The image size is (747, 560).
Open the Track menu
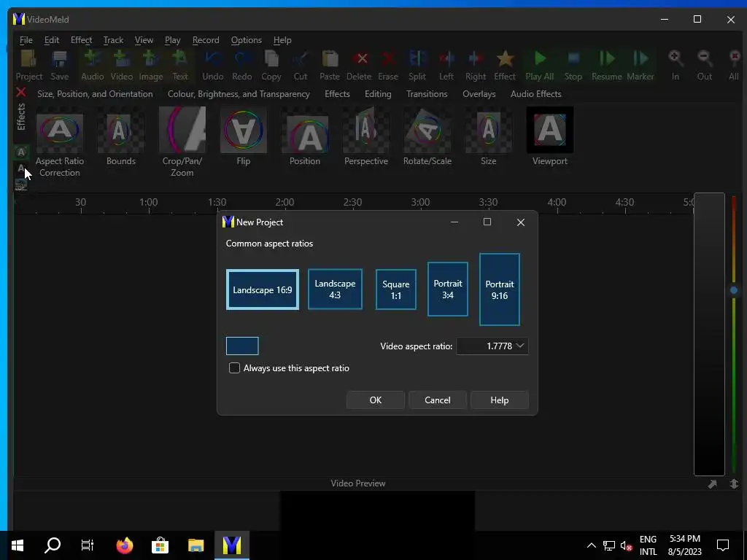[113, 40]
